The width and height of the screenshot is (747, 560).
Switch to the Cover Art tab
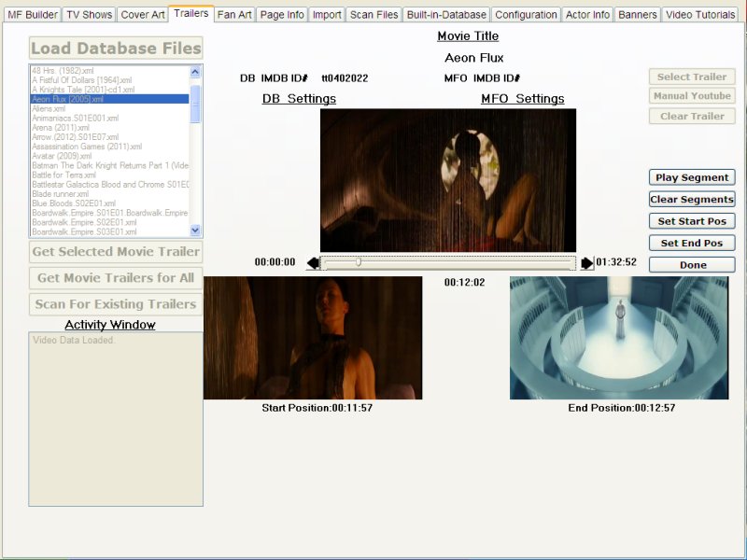tap(142, 14)
